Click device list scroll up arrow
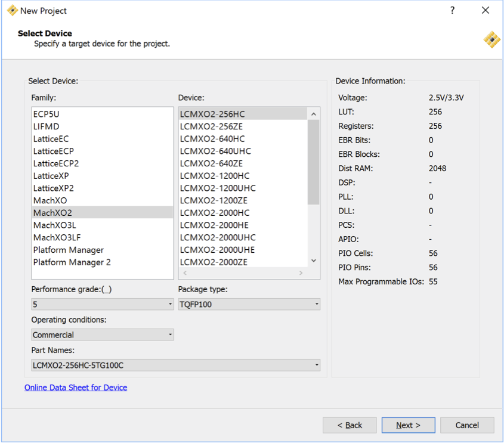This screenshot has width=504, height=443. 313,114
